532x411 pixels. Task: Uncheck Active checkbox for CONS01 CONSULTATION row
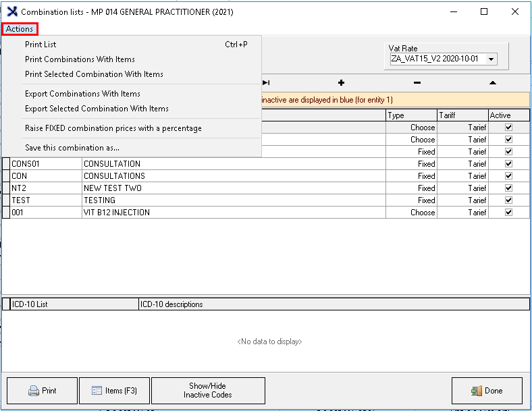[x=508, y=164]
